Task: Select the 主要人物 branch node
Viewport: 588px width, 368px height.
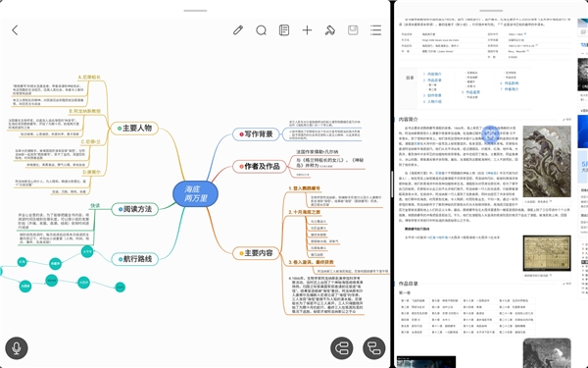Action: 134,128
